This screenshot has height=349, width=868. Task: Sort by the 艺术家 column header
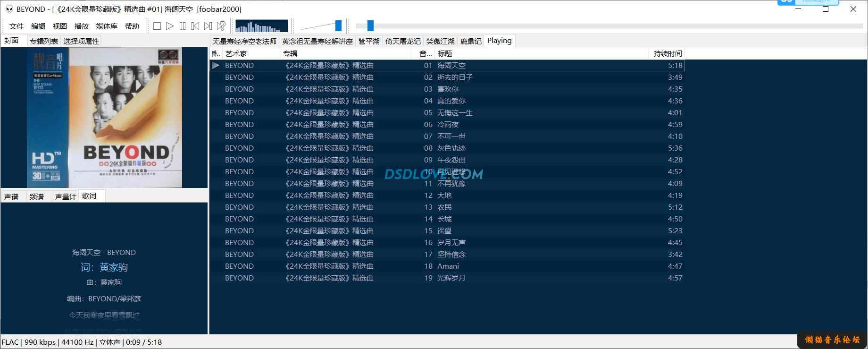(x=250, y=53)
